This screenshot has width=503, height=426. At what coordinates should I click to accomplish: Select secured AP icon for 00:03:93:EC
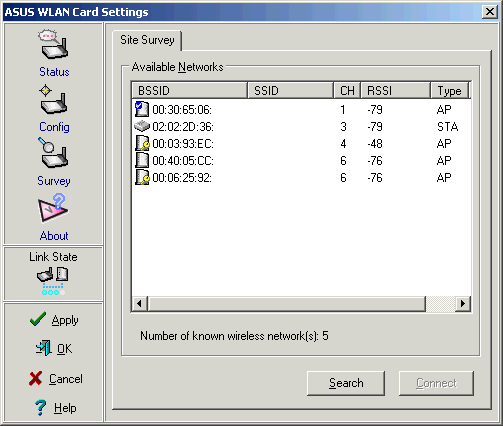coord(142,143)
